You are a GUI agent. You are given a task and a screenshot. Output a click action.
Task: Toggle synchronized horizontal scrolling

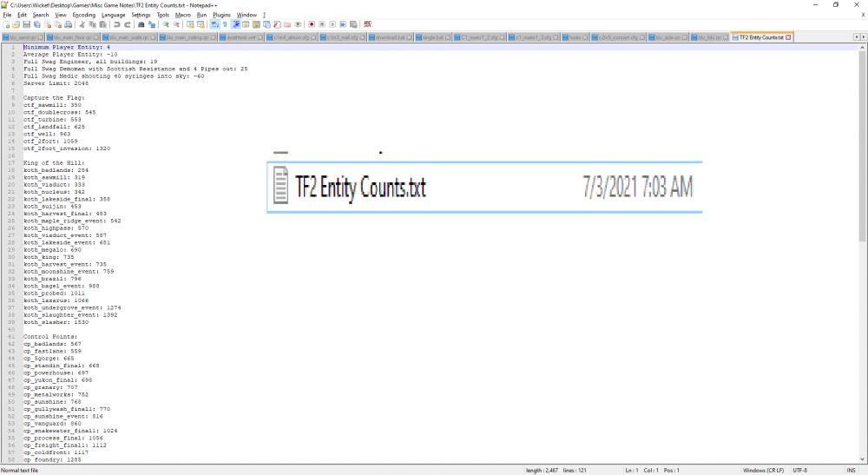click(201, 24)
